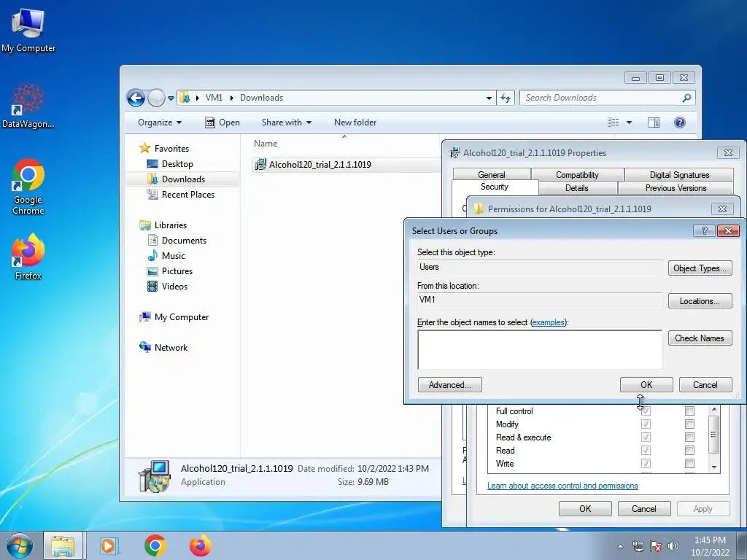Click Allow checkbox for Read
Viewport: 747px width, 560px height.
point(646,451)
